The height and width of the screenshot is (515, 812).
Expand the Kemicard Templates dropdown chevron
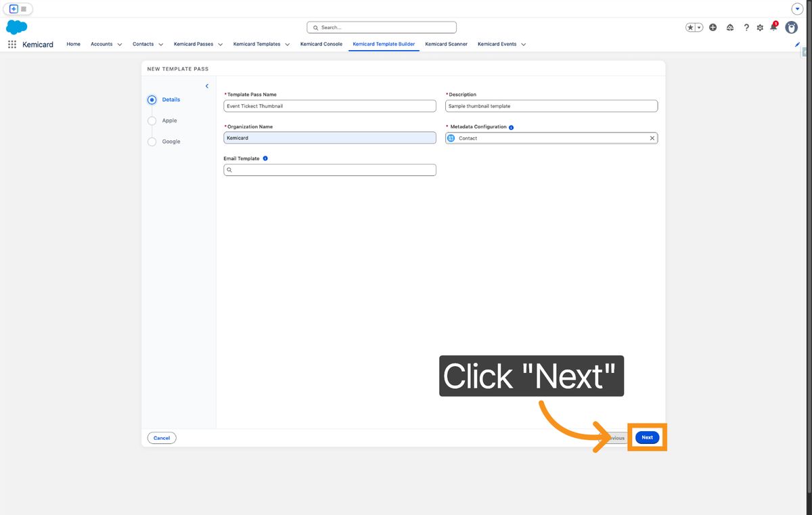pyautogui.click(x=288, y=45)
